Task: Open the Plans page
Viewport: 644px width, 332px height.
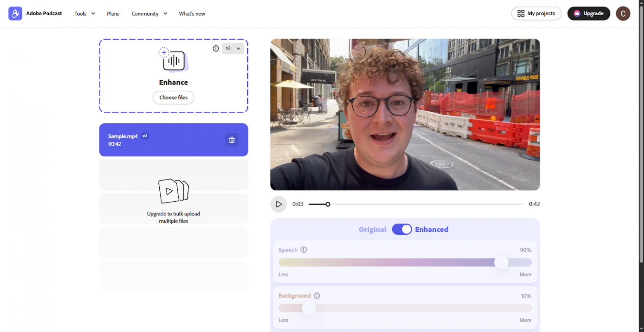Action: [x=113, y=14]
